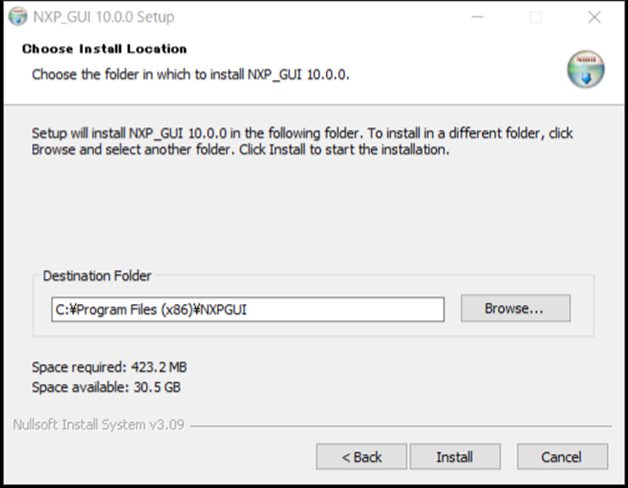Screen dimensions: 628x488
Task: Click the "Nullsoft Install System v3.09" label
Action: tap(98, 424)
